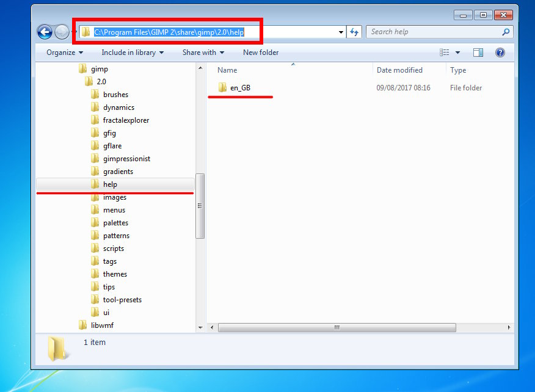The height and width of the screenshot is (392, 535).
Task: Click the change view icon
Action: [x=444, y=52]
